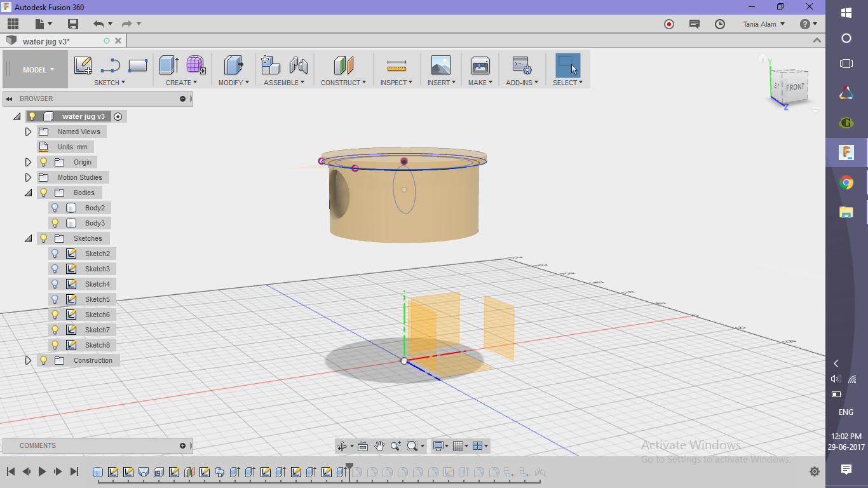This screenshot has width=868, height=488.
Task: Select the Spline sketch tool
Action: 111,65
